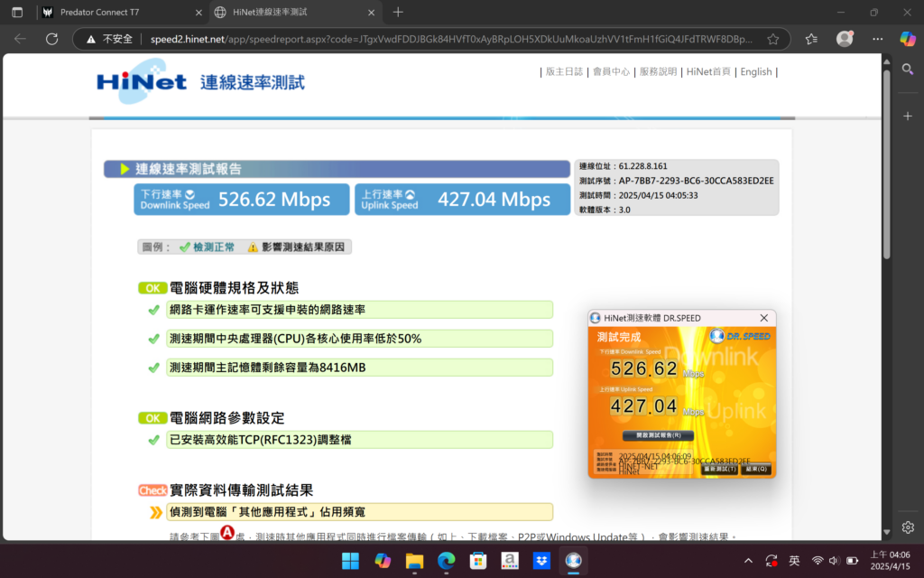The height and width of the screenshot is (578, 924).
Task: Switch to DR.SPEED app in taskbar
Action: point(573,560)
